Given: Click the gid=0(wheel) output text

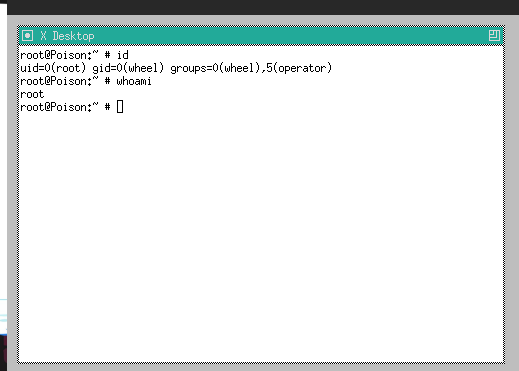Looking at the screenshot, I should (x=128, y=68).
